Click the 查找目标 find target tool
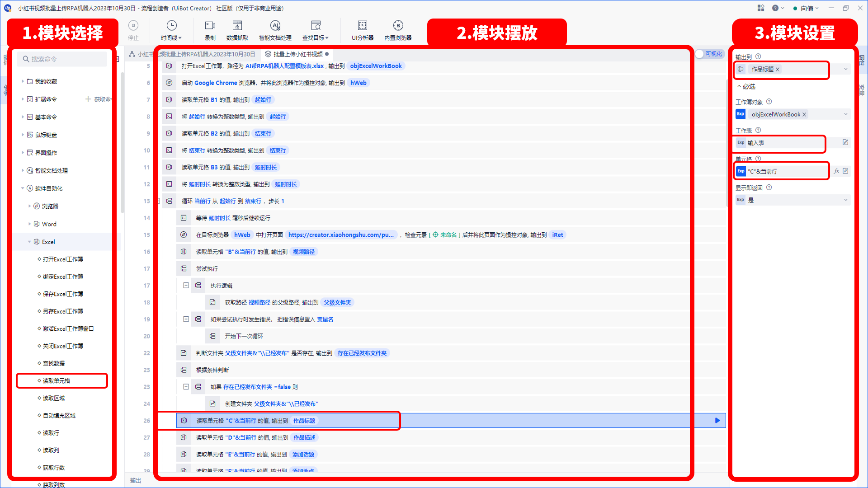Screen dimensions: 868x488 (316, 30)
